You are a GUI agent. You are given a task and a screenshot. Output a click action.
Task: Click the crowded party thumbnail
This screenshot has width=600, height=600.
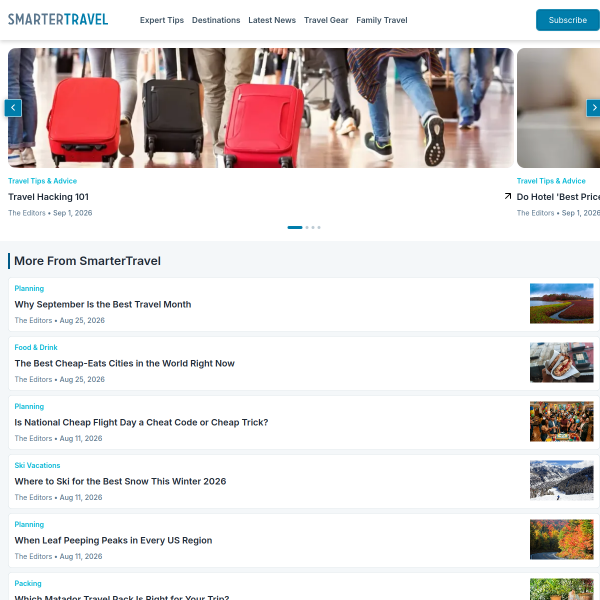[x=561, y=421]
